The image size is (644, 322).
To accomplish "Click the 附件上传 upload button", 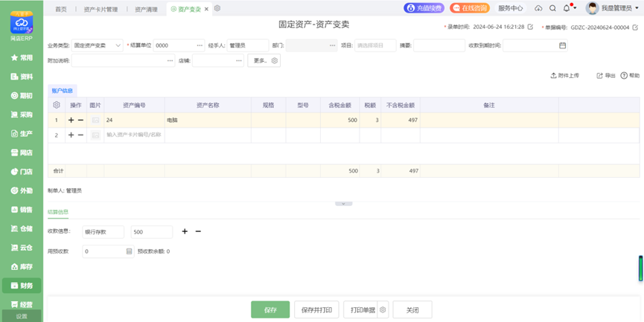I will coord(565,75).
